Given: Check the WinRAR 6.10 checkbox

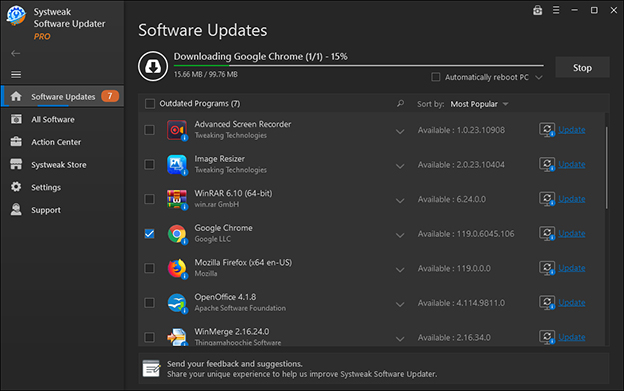Looking at the screenshot, I should pos(149,199).
